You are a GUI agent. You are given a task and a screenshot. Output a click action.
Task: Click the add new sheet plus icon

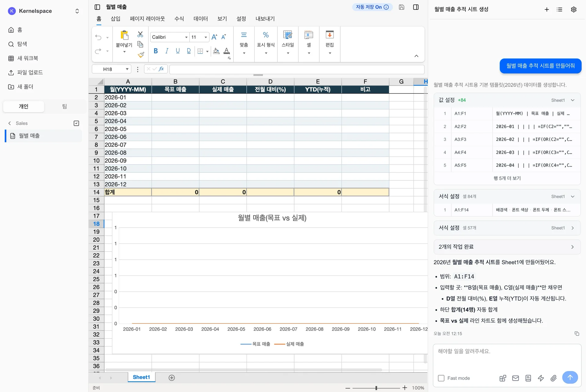[172, 378]
